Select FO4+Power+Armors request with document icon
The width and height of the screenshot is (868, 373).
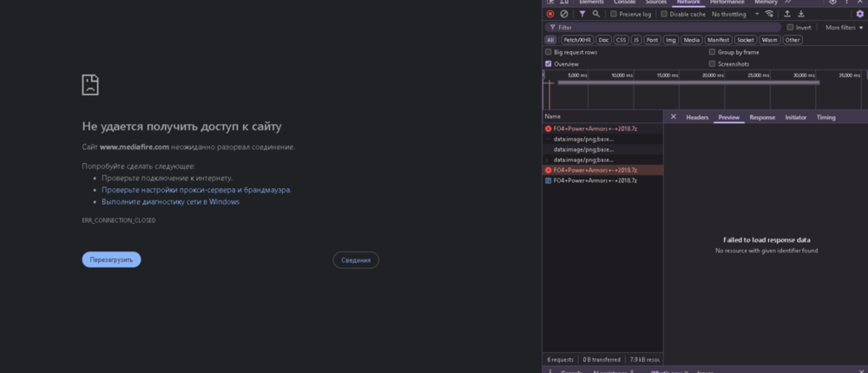(602, 180)
